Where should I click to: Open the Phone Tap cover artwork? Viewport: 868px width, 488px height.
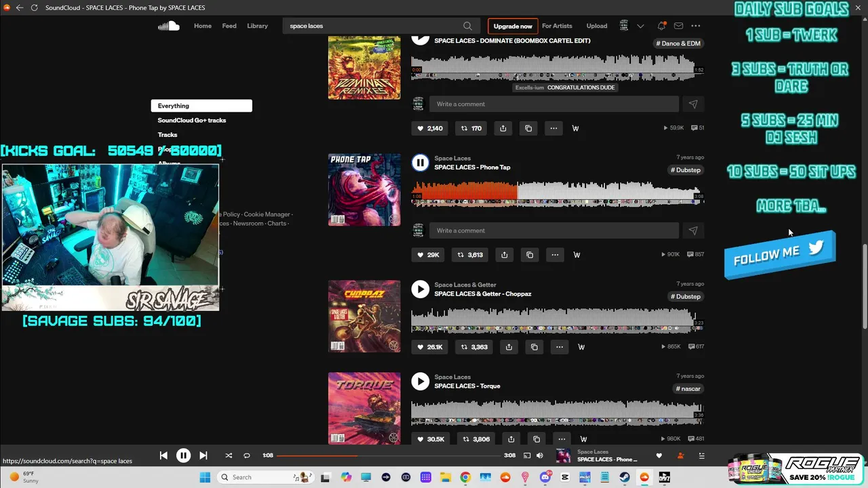click(364, 190)
